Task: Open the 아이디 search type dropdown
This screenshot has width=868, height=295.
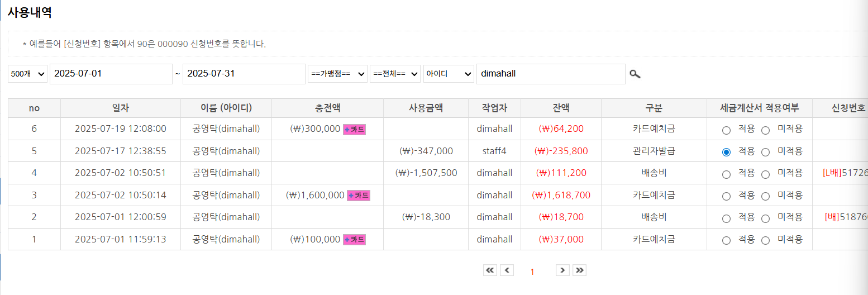Action: tap(449, 74)
